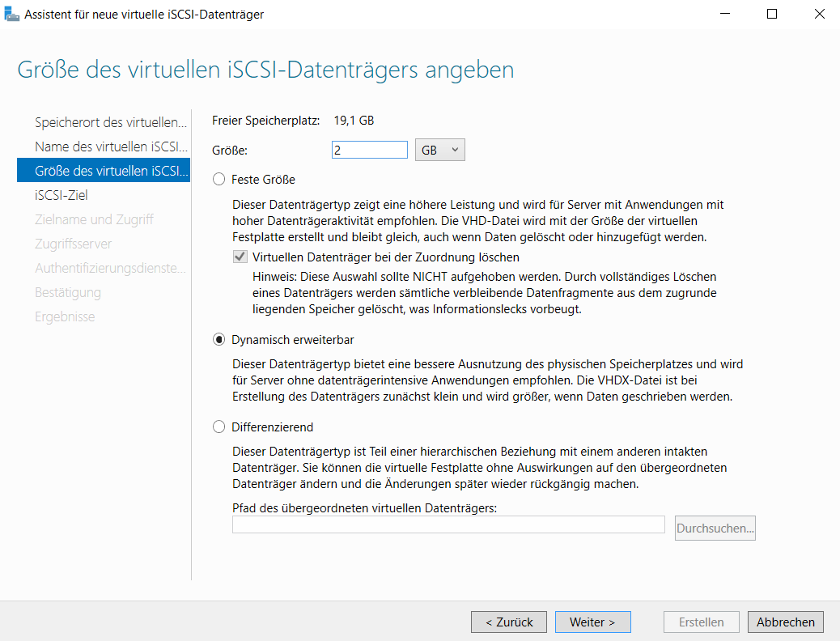Jump to the iSCSI-Ziel step
Viewport: 840px width, 641px height.
[x=62, y=195]
